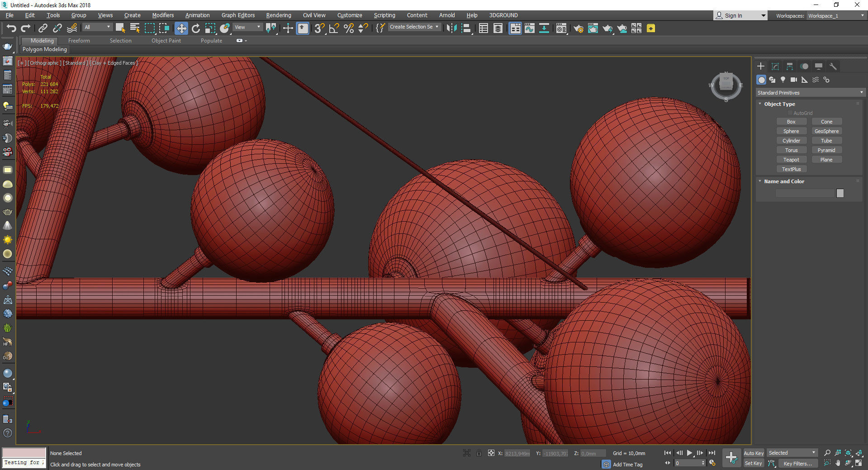This screenshot has height=470, width=868.
Task: Toggle Auto Key animation mode
Action: point(753,453)
